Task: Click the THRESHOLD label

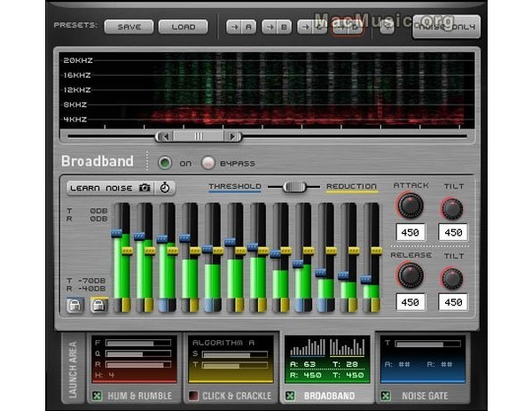Action: (x=235, y=186)
